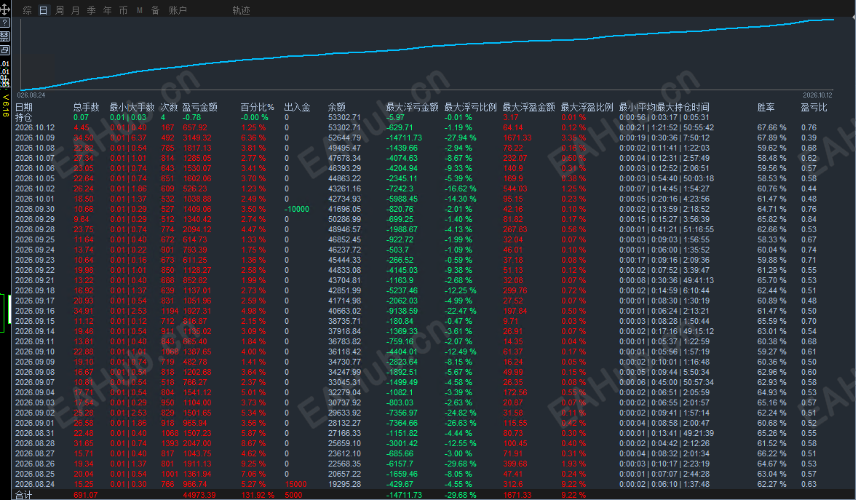Viewport: 856px width, 500px height.
Task: Click the balance 41696.05 cell
Action: [344, 209]
